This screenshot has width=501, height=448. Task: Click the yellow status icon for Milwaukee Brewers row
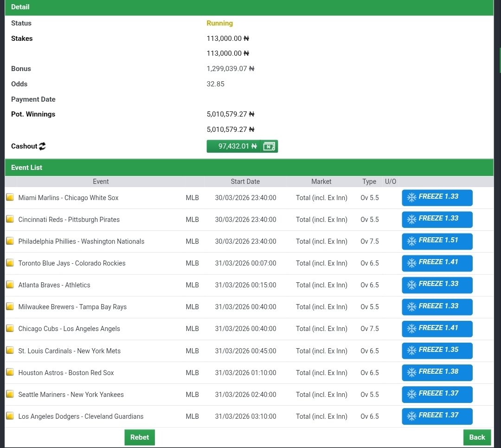(10, 306)
